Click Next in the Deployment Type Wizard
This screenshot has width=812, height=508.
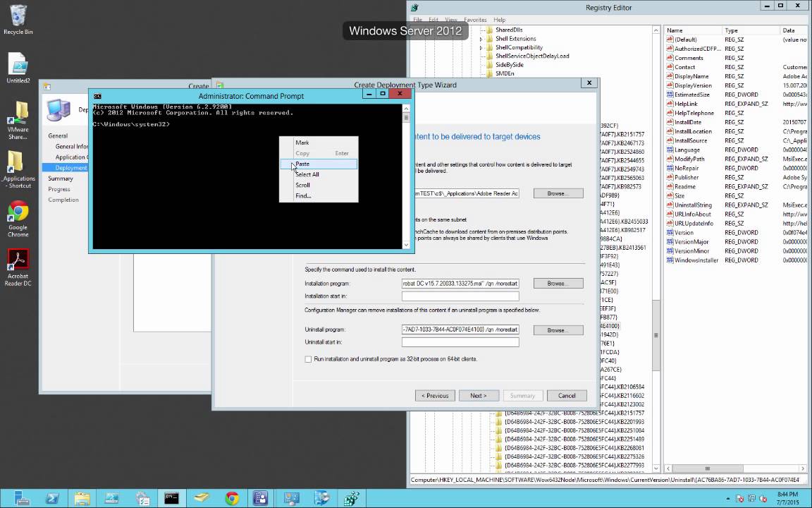[479, 396]
